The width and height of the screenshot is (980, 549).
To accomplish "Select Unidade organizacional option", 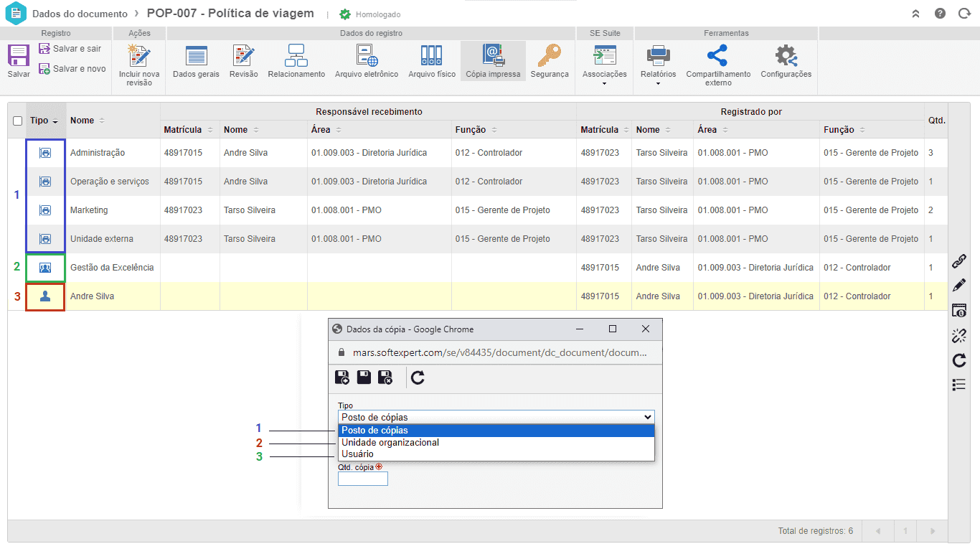I will pyautogui.click(x=390, y=443).
